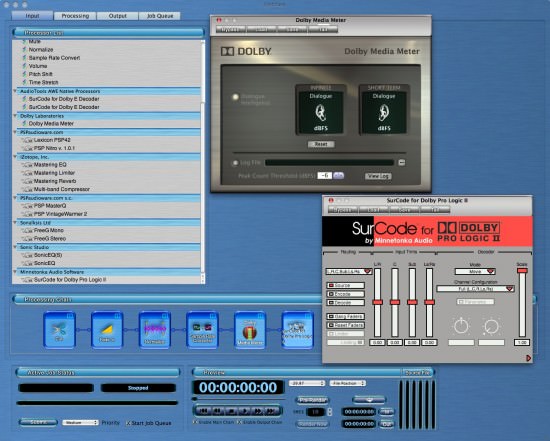Click the right rotary knob in the Decoder section
Image resolution: width=550 pixels, height=441 pixels.
coord(491,326)
